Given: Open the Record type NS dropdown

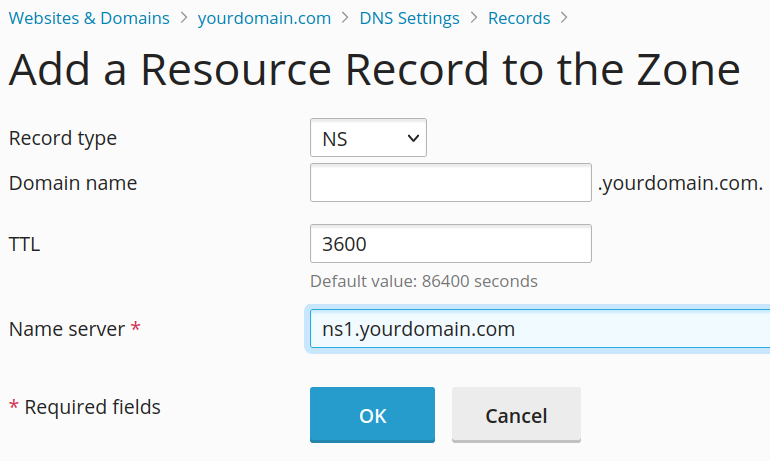Looking at the screenshot, I should point(368,138).
